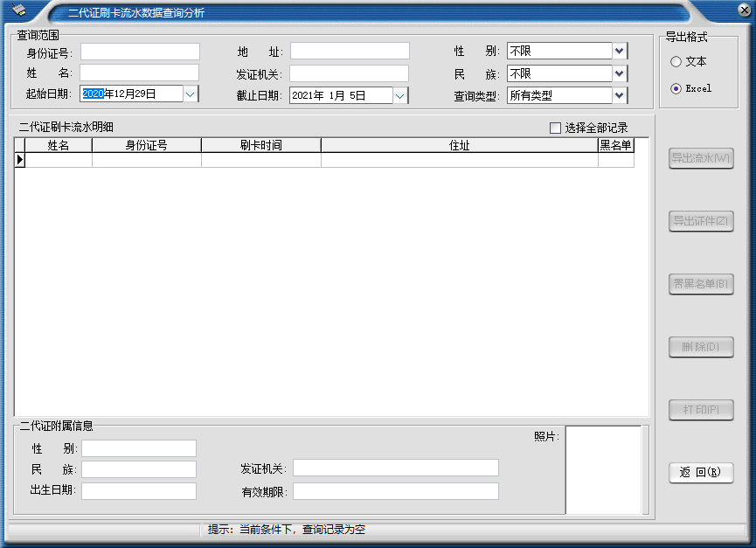Open the 查询类型 dropdown
Image resolution: width=756 pixels, height=548 pixels.
(620, 95)
